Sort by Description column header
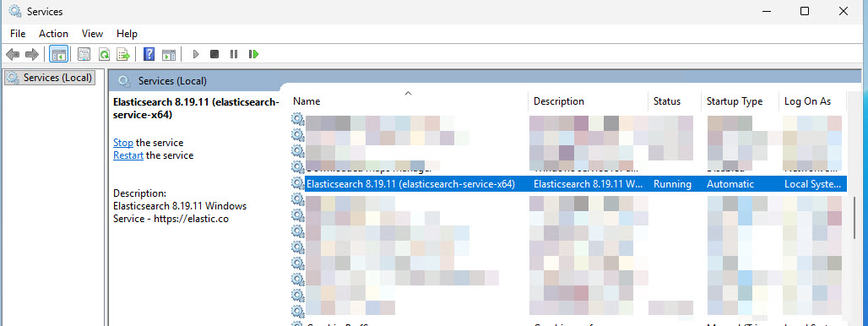This screenshot has height=326, width=868. tap(588, 101)
